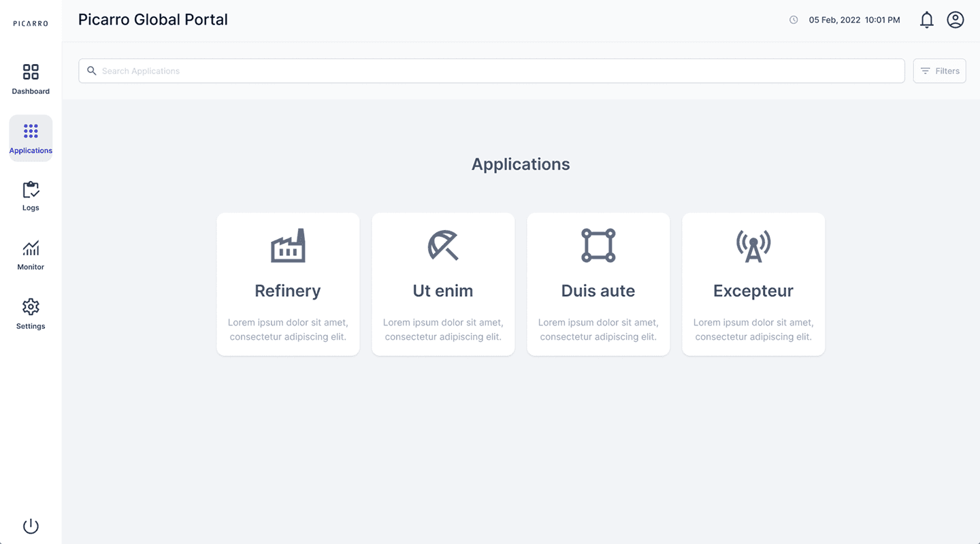
Task: Click the Applications label in sidebar
Action: (x=31, y=150)
